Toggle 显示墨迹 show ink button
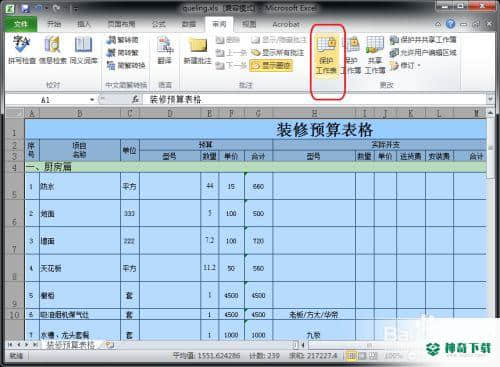The image size is (500, 367). 271,65
